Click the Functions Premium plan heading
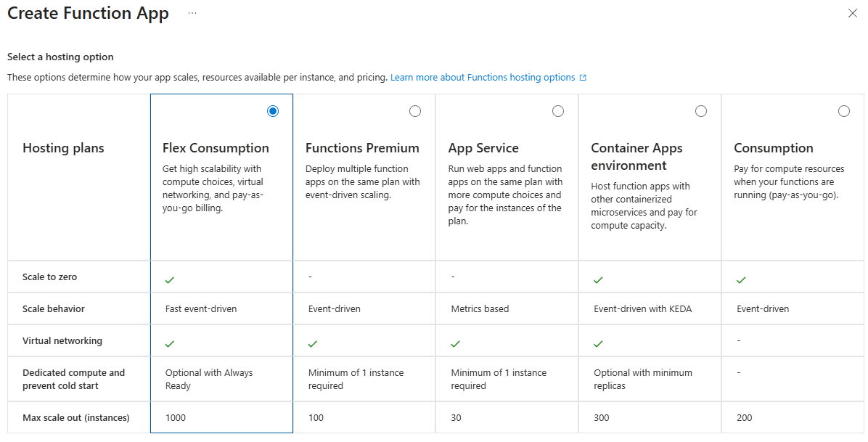This screenshot has height=442, width=868. pyautogui.click(x=362, y=148)
